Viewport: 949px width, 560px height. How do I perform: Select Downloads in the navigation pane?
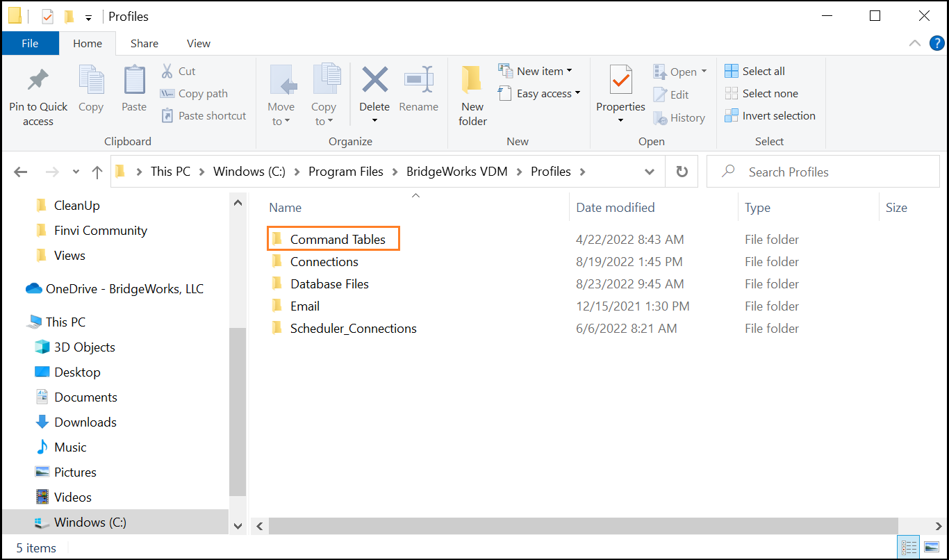[x=75, y=422]
